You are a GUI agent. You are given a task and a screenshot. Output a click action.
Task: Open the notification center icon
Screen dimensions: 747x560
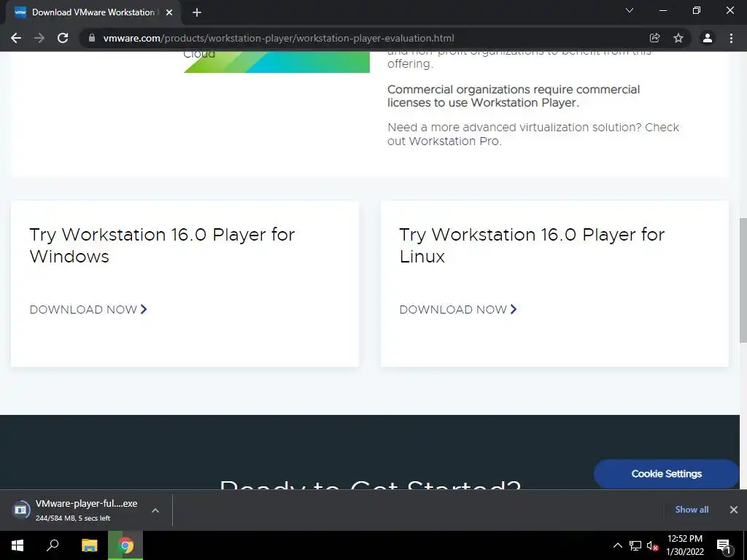click(x=724, y=545)
